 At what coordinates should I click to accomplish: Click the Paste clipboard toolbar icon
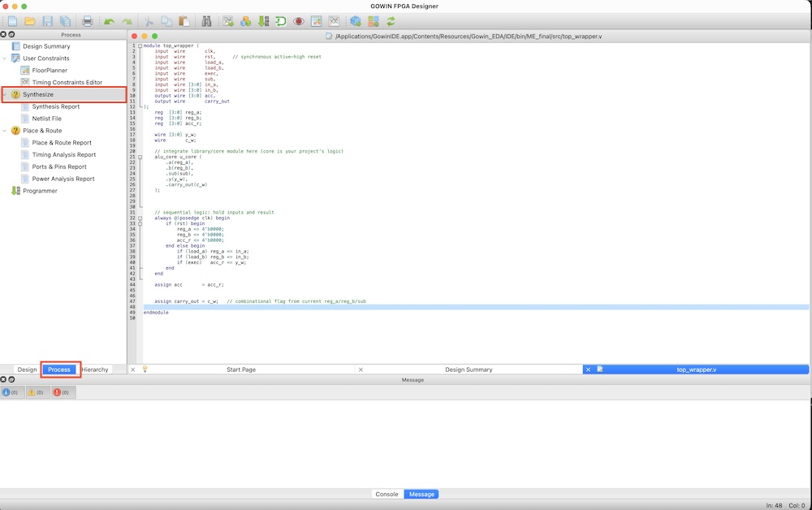click(184, 21)
